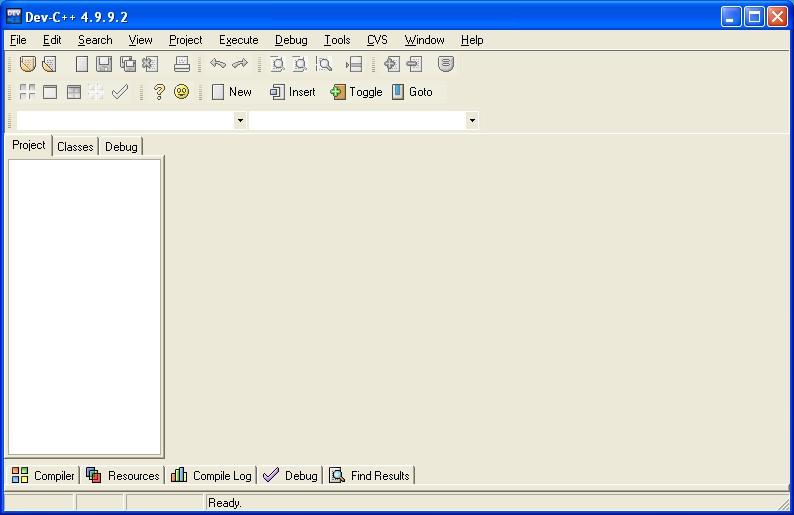Click inside the right toolbar combo box field
Screen dimensions: 794x515
(358, 121)
